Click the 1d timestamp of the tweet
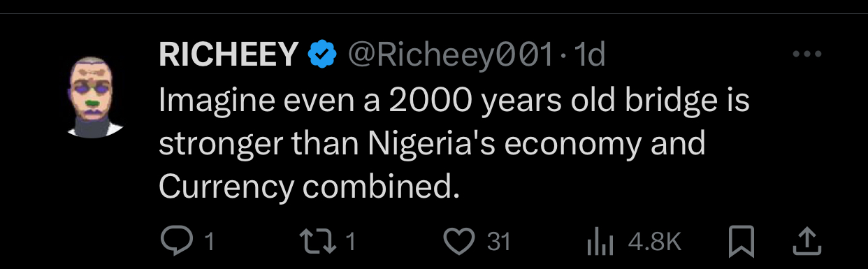The width and height of the screenshot is (868, 269). click(x=588, y=54)
